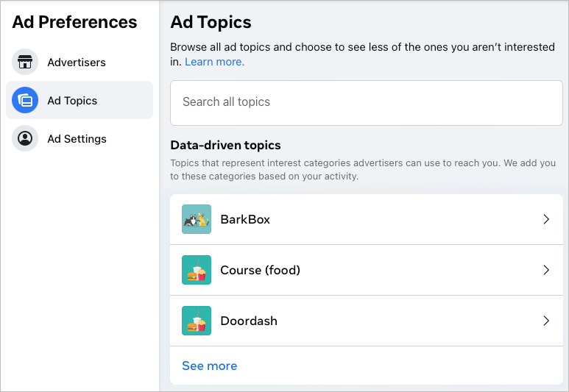Click the Course (food) burger icon

(197, 270)
